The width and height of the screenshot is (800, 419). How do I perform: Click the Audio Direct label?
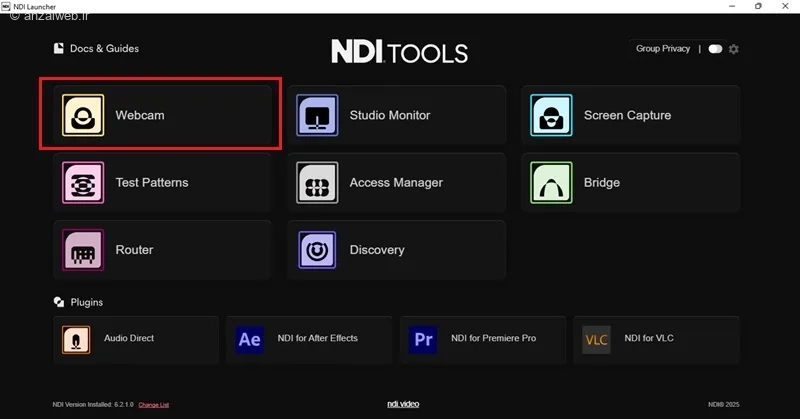(129, 338)
